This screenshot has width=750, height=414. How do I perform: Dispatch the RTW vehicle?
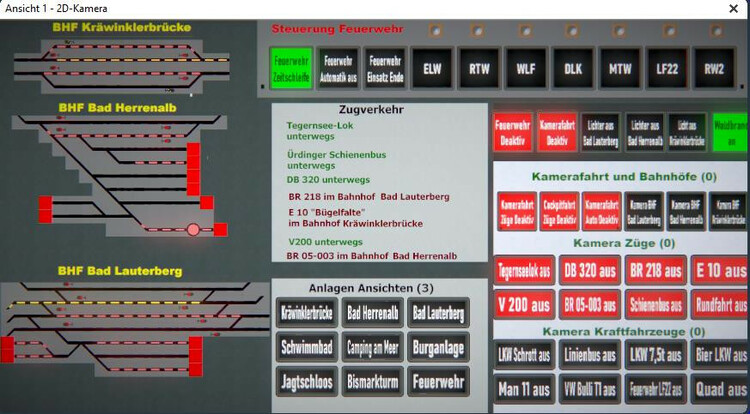coord(479,68)
